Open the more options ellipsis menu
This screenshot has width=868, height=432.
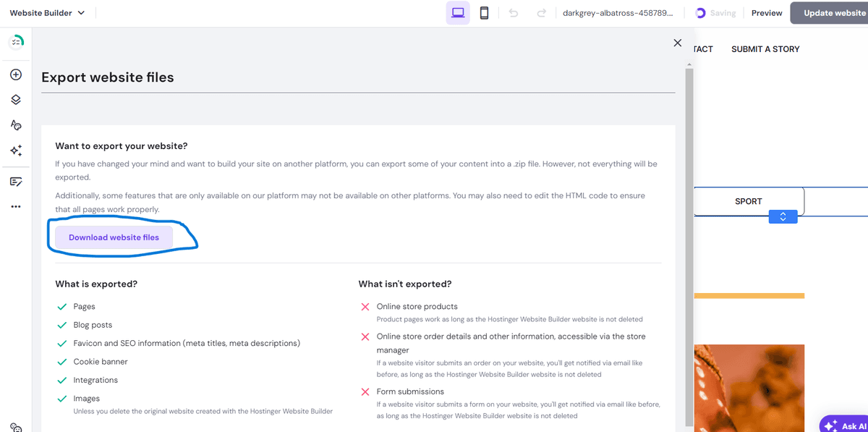click(16, 206)
